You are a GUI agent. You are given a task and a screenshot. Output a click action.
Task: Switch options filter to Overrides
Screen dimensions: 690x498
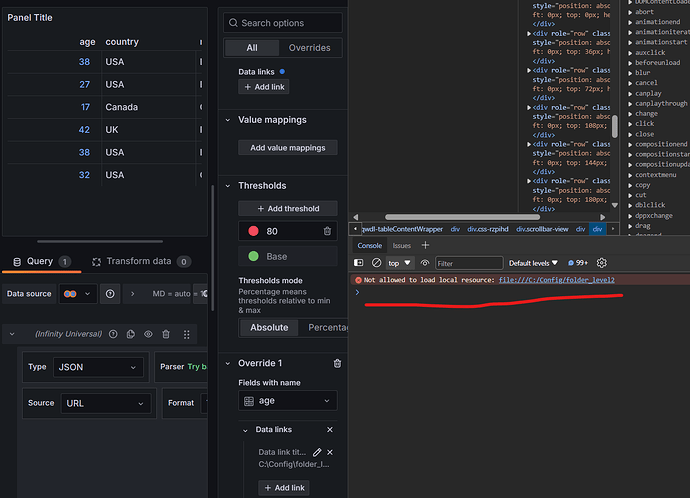click(x=309, y=48)
